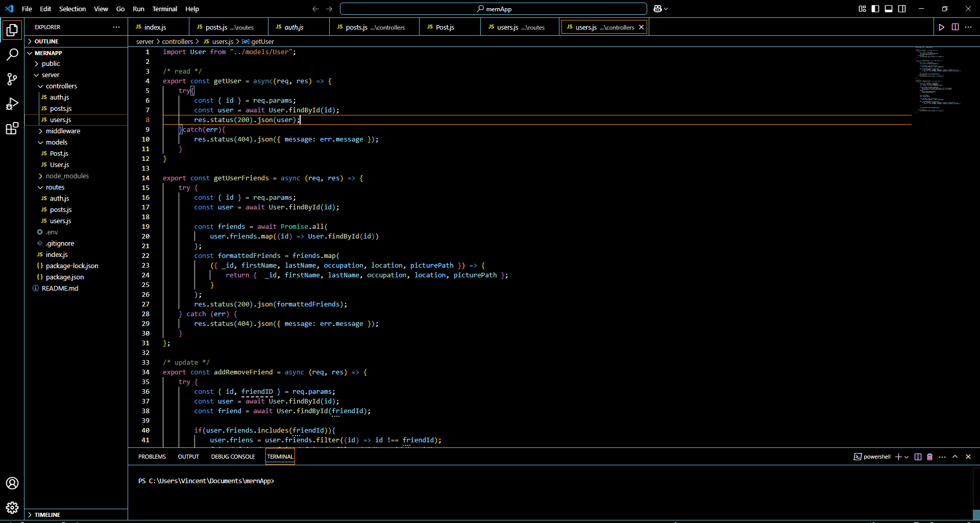Expand the OUTLINE section
Image resolution: width=980 pixels, height=523 pixels.
click(46, 41)
